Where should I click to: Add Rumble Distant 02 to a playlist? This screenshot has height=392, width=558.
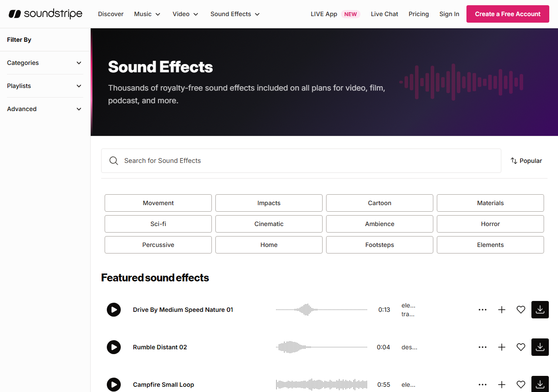pyautogui.click(x=502, y=347)
